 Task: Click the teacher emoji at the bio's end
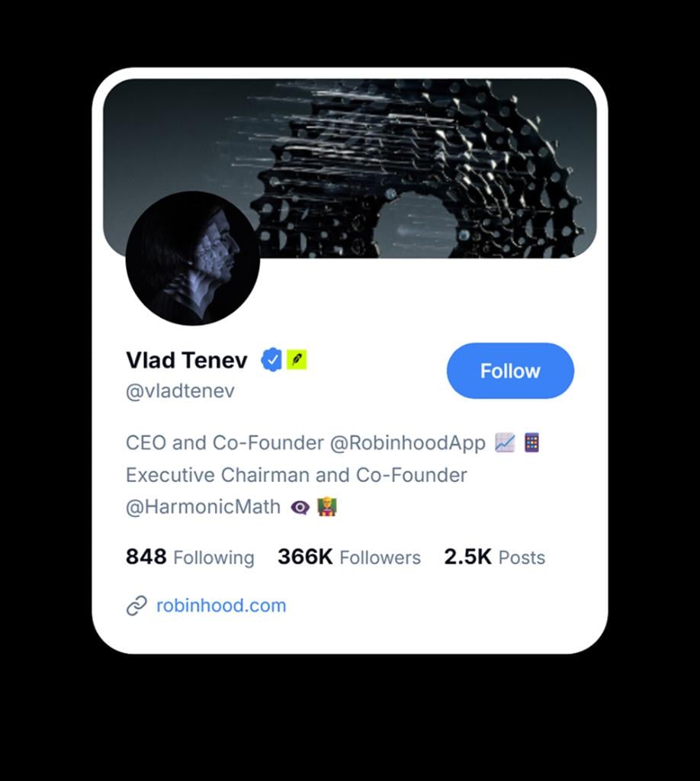point(327,506)
